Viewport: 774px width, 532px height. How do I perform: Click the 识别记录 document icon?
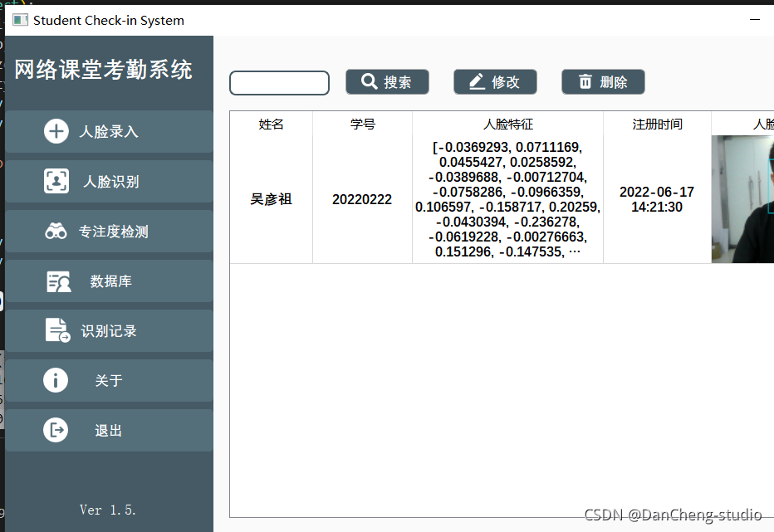coord(56,330)
